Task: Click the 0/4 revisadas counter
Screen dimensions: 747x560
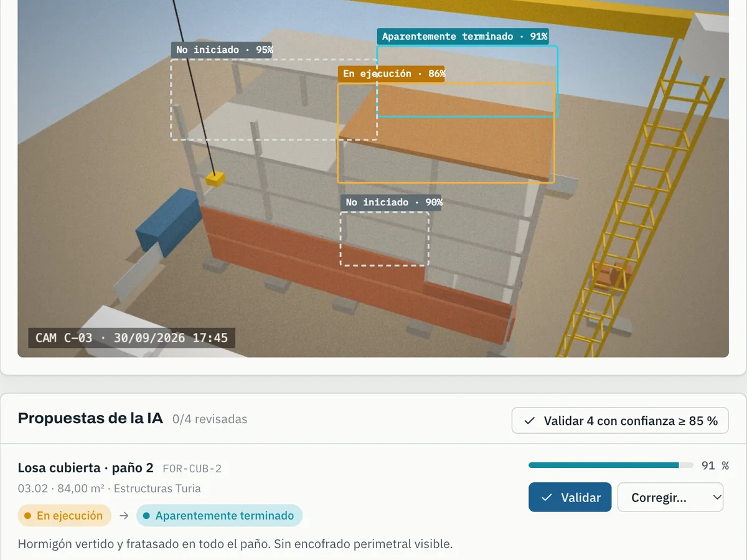Action: 210,419
